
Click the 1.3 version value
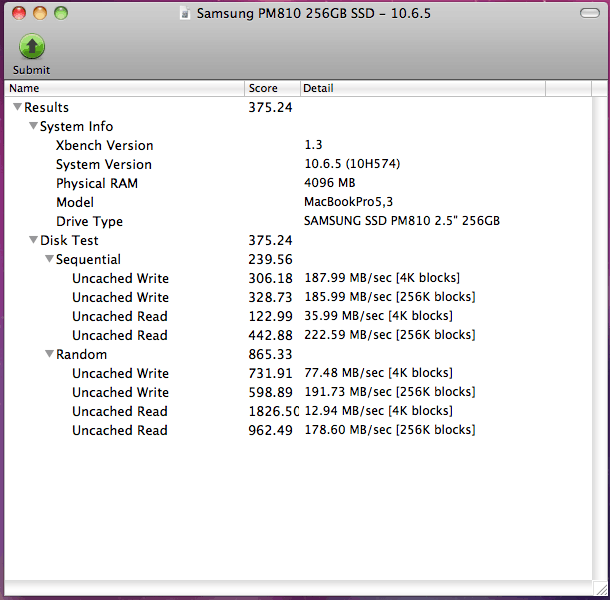point(313,145)
